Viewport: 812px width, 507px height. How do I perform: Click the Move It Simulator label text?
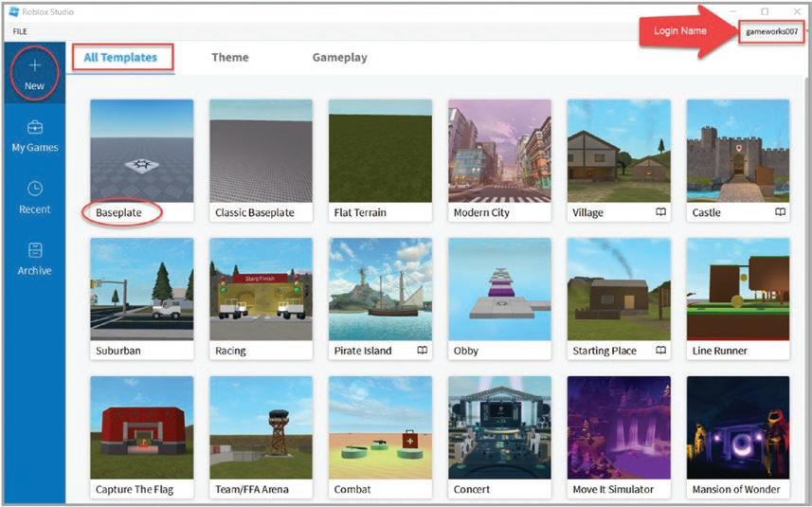click(613, 489)
